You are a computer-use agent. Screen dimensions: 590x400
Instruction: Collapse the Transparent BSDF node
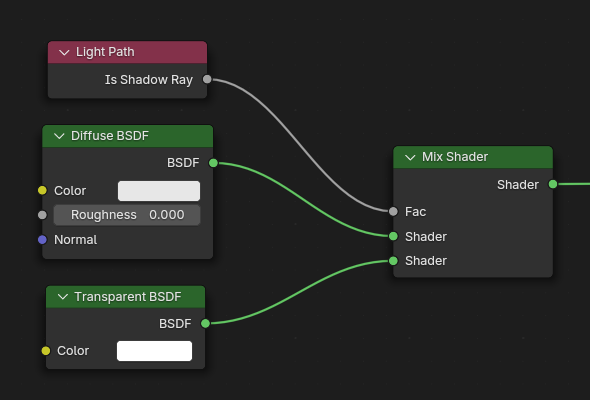coord(63,297)
